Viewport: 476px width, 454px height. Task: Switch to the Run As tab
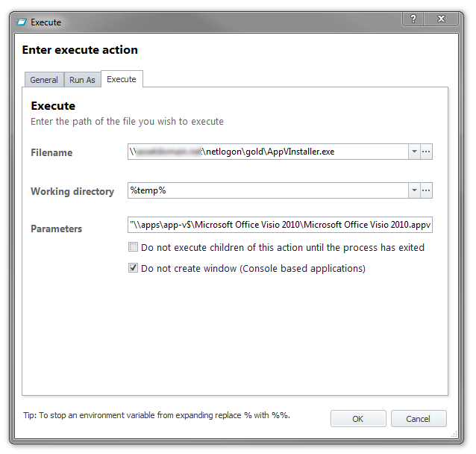(x=82, y=80)
